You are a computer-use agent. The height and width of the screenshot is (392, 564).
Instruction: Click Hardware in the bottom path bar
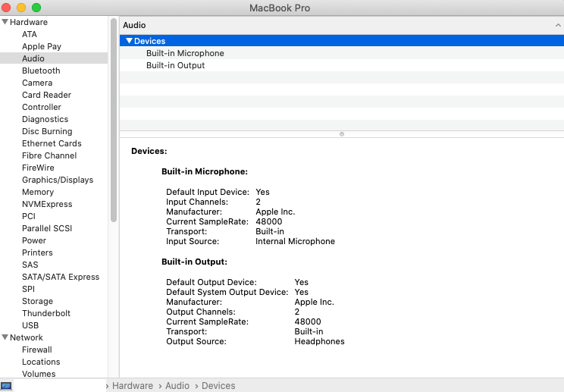(133, 385)
